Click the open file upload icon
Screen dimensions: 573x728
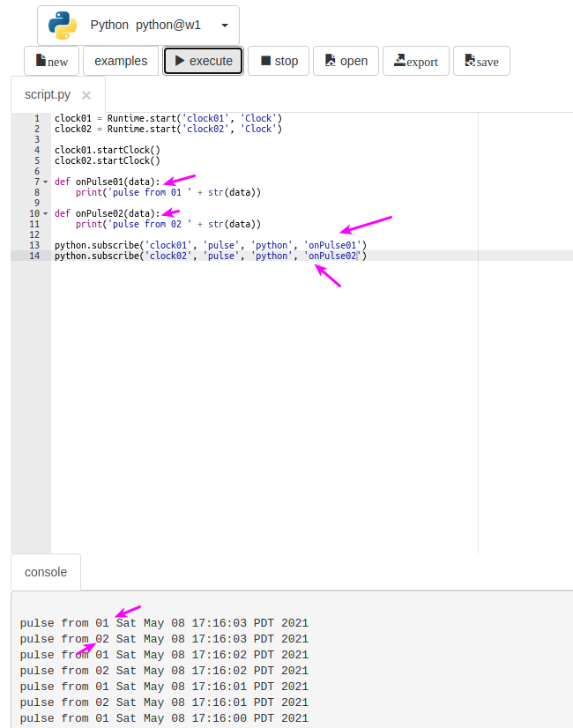pyautogui.click(x=331, y=60)
